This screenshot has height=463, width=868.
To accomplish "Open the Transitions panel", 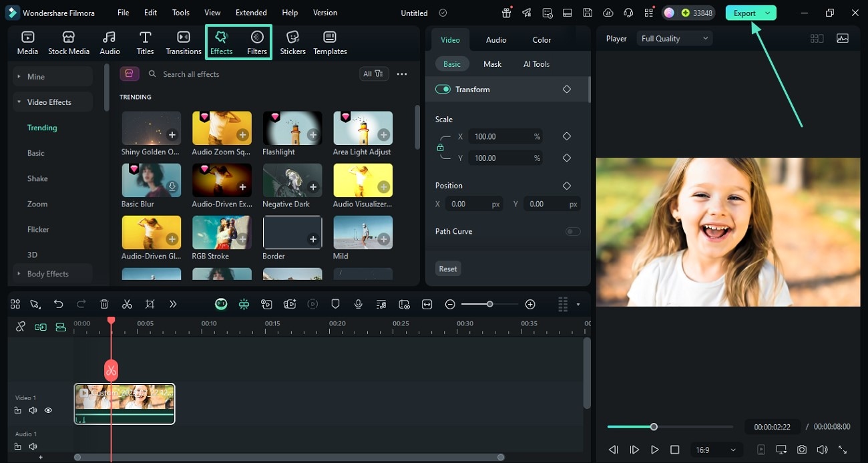I will coord(184,43).
